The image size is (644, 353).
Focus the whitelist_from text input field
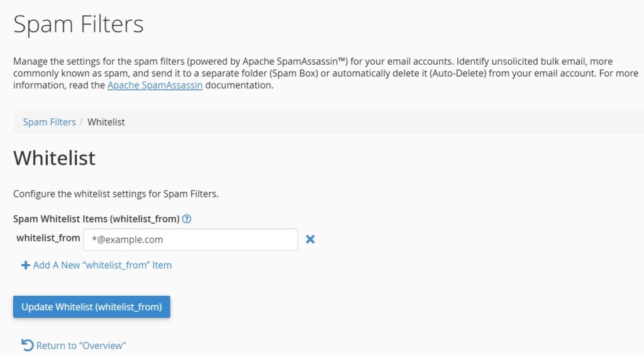coord(191,240)
